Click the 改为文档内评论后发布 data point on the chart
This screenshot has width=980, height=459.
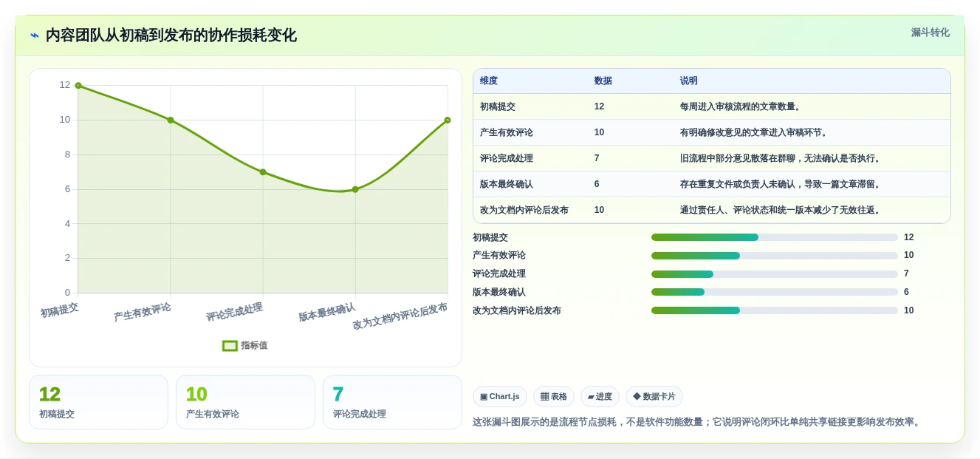click(448, 120)
